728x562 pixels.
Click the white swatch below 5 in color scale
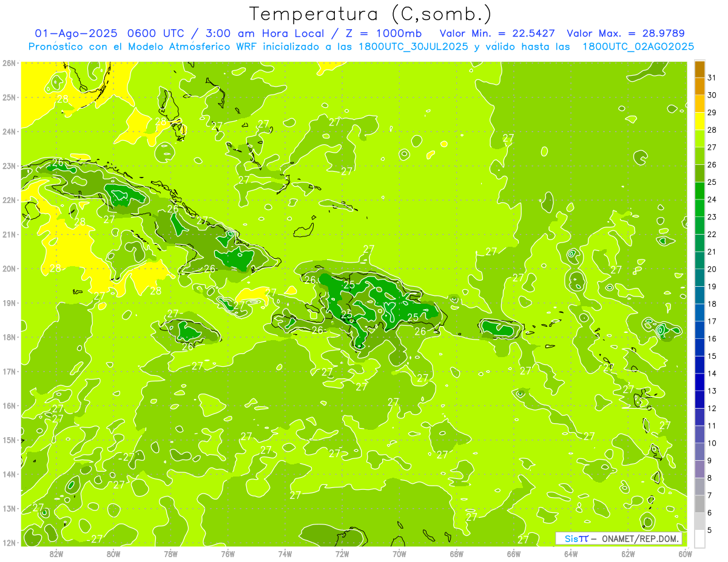[x=700, y=538]
